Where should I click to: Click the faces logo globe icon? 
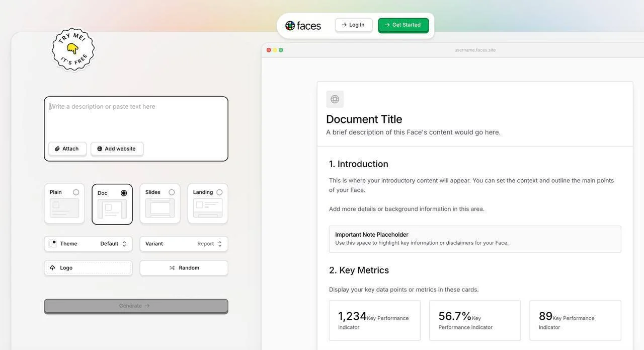(290, 26)
